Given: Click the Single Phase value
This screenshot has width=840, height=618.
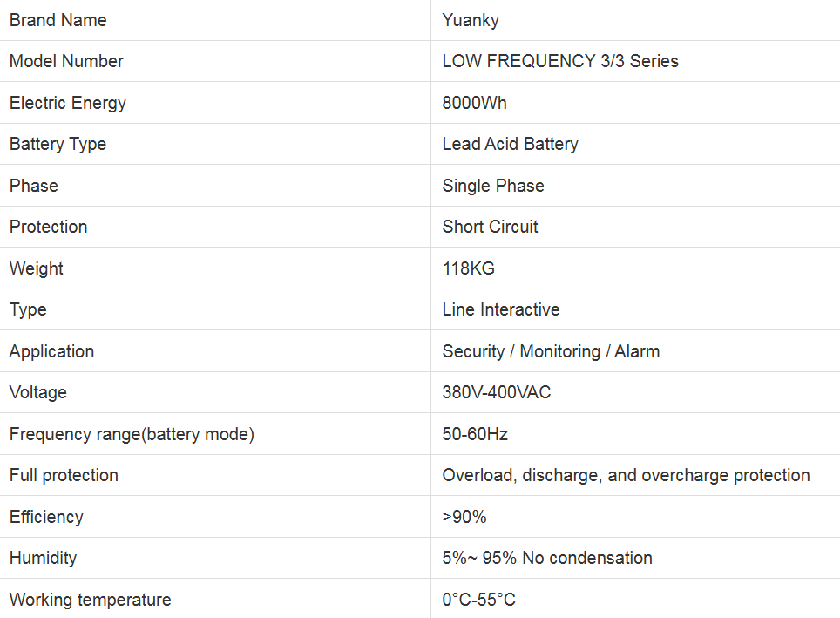Looking at the screenshot, I should click(x=493, y=186).
